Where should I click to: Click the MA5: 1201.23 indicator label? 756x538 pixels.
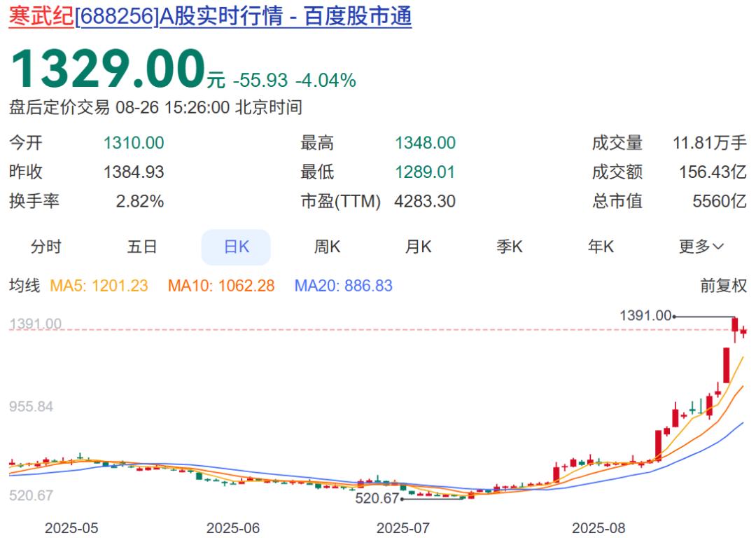[x=99, y=286]
